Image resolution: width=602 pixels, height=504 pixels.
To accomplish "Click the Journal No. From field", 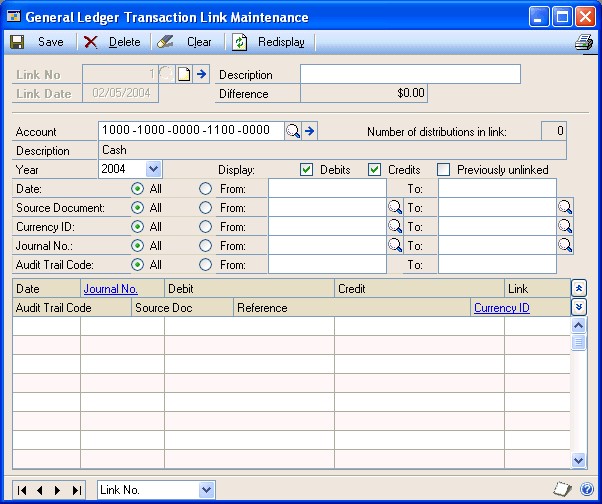I will coord(327,245).
